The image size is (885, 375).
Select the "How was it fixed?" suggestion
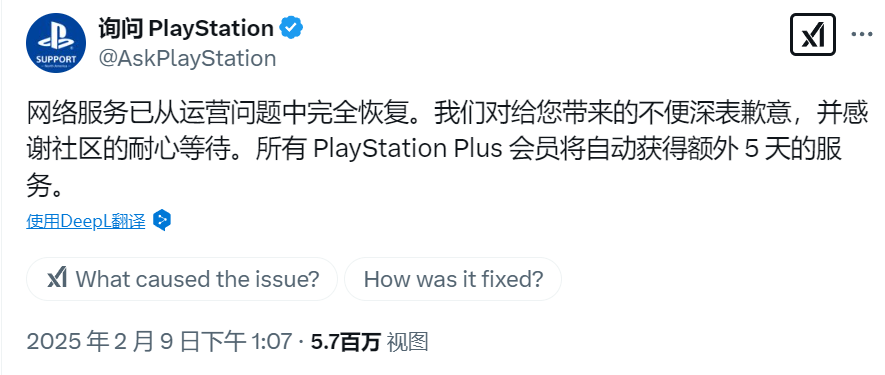(453, 279)
